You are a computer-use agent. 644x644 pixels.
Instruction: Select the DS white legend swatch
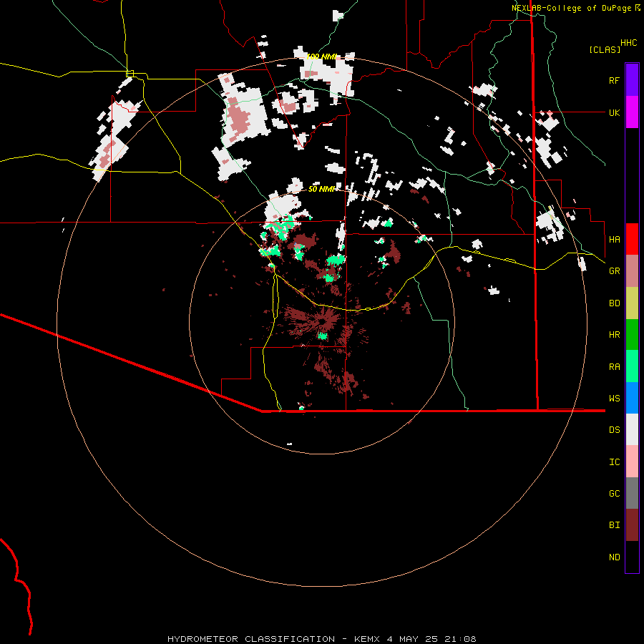(632, 429)
